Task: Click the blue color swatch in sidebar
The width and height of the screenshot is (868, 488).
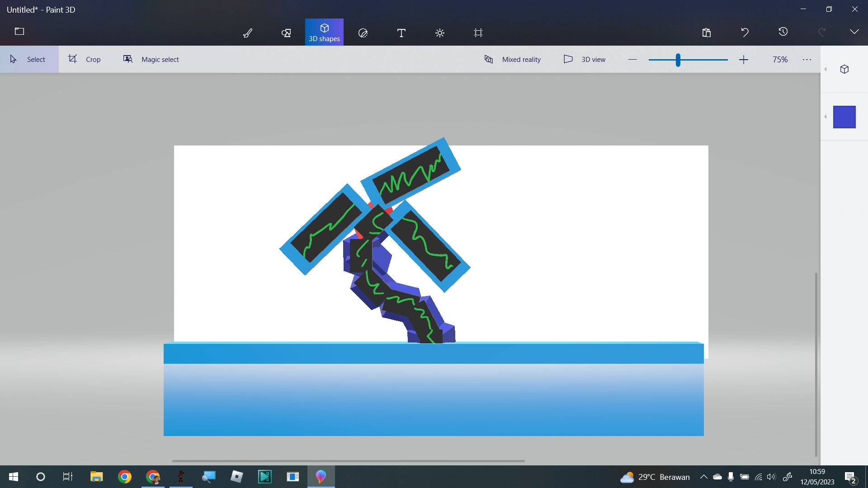Action: tap(844, 117)
